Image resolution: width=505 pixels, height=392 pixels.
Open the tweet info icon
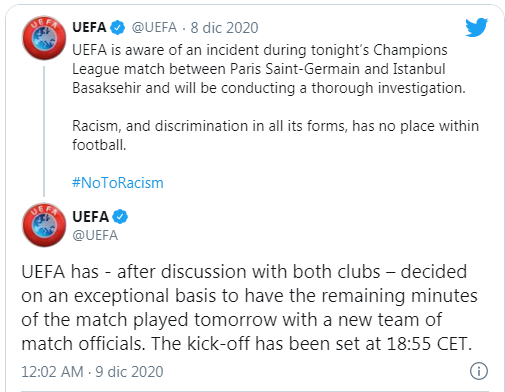[479, 371]
